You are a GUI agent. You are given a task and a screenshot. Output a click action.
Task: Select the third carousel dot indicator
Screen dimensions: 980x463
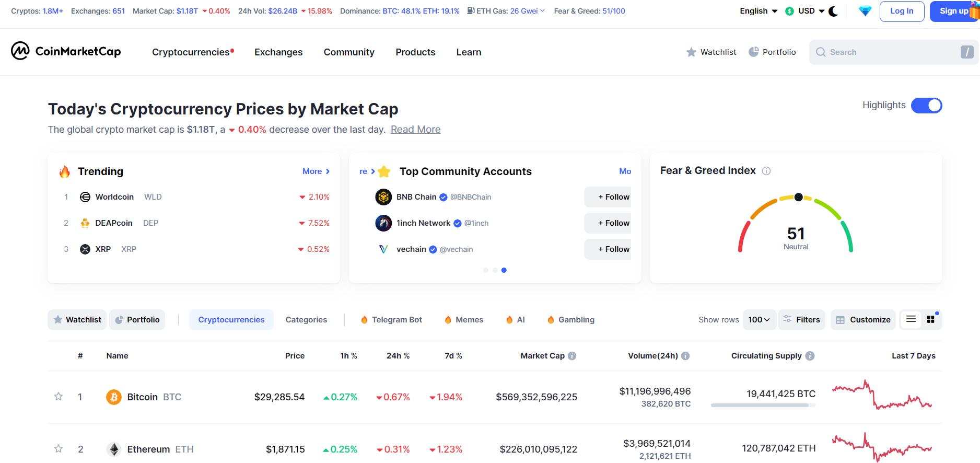click(x=504, y=270)
